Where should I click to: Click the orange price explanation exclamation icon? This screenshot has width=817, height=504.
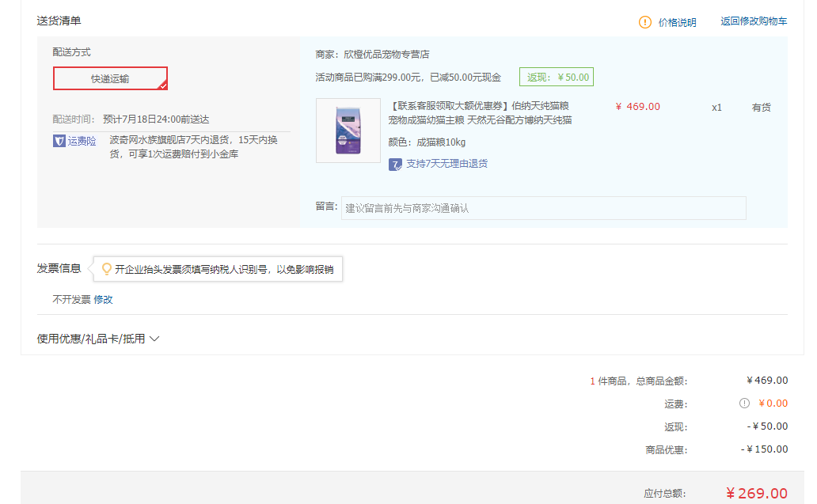point(644,22)
